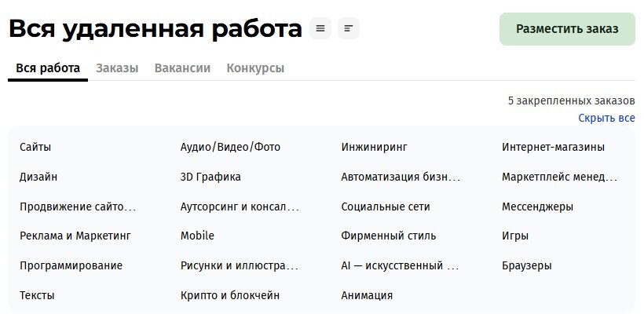Screen dimensions: 644x329
Task: Open the Аудио/Видео/Фото category
Action: click(x=230, y=147)
